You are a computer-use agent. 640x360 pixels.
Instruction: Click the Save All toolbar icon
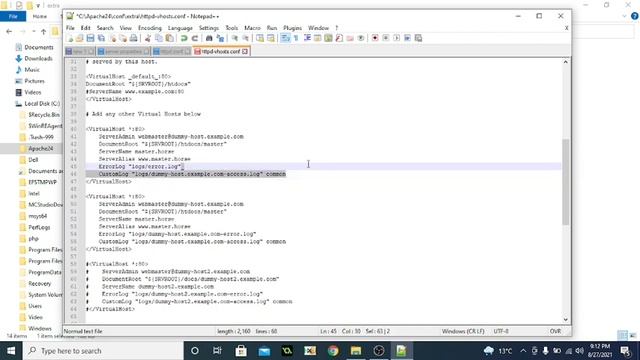click(x=101, y=38)
